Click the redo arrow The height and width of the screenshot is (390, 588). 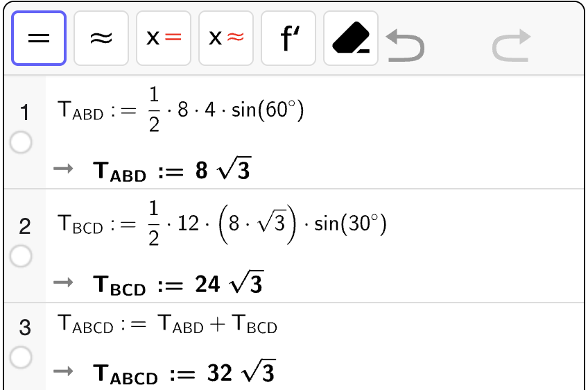click(511, 44)
